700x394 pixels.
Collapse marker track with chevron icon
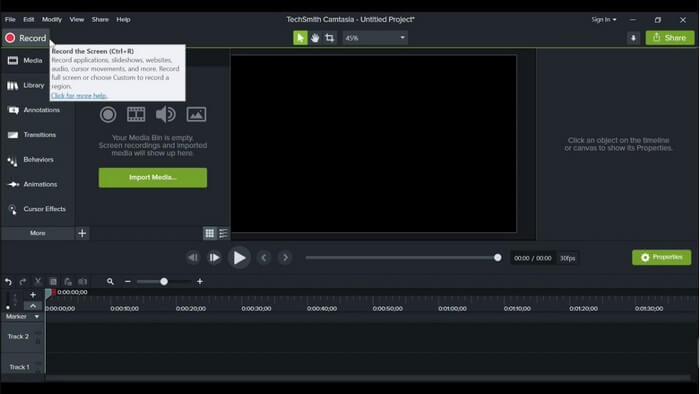(33, 306)
